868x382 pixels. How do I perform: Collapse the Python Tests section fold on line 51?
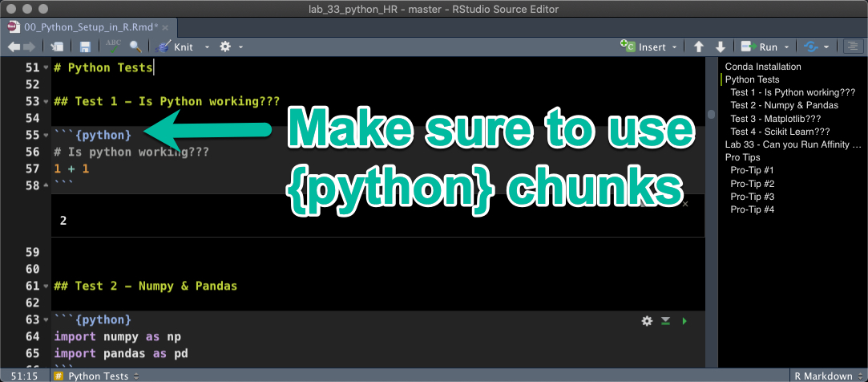click(46, 68)
